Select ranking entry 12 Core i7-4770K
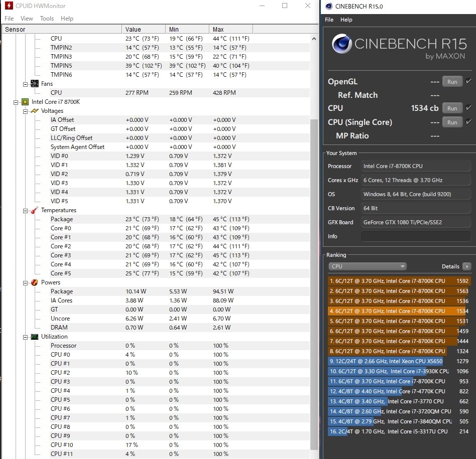 tap(399, 391)
